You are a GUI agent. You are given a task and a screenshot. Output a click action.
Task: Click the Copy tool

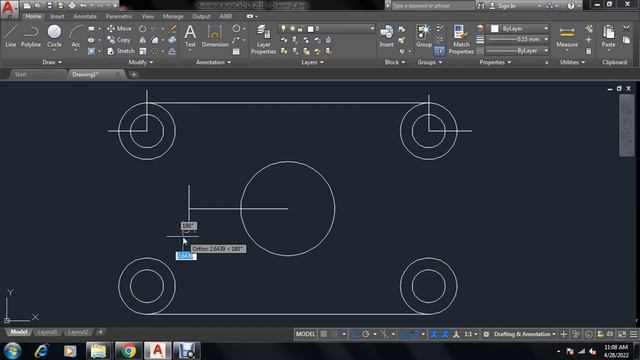point(118,40)
